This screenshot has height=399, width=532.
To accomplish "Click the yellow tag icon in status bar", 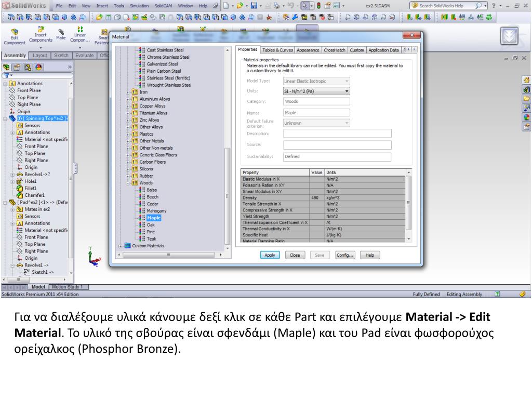I will tap(523, 294).
